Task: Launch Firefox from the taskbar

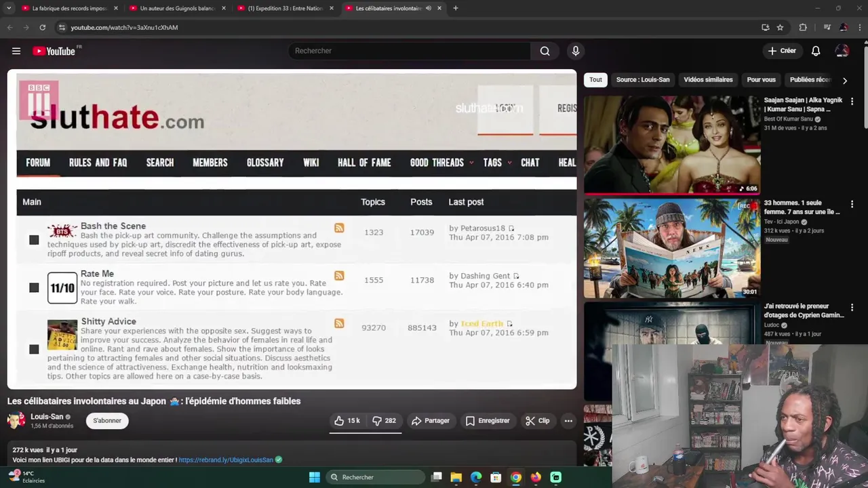Action: (536, 477)
